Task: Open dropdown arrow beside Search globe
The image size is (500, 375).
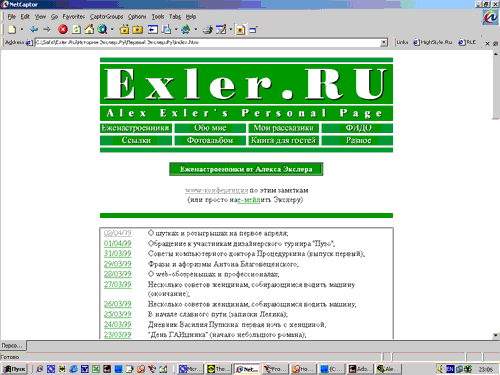Action: (112, 30)
